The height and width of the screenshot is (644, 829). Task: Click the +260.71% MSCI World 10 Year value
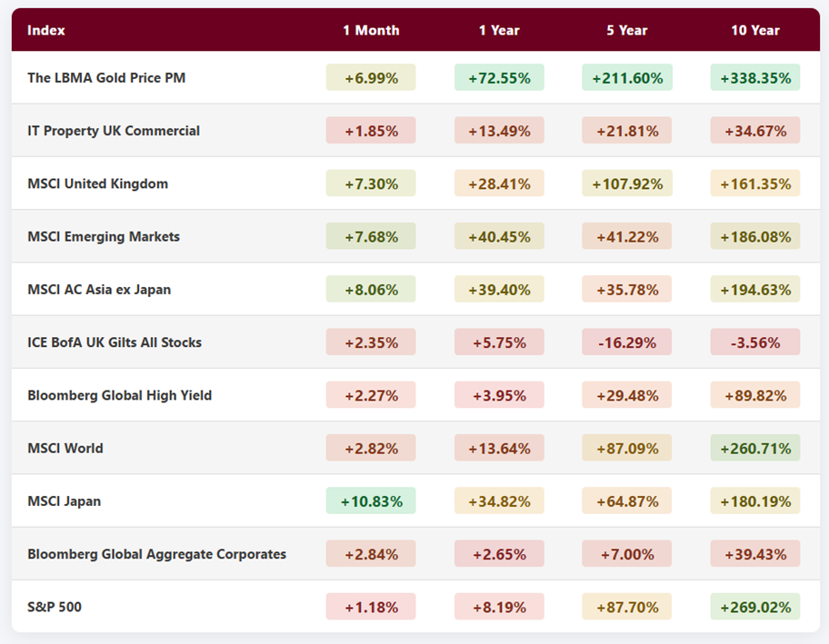(x=754, y=448)
